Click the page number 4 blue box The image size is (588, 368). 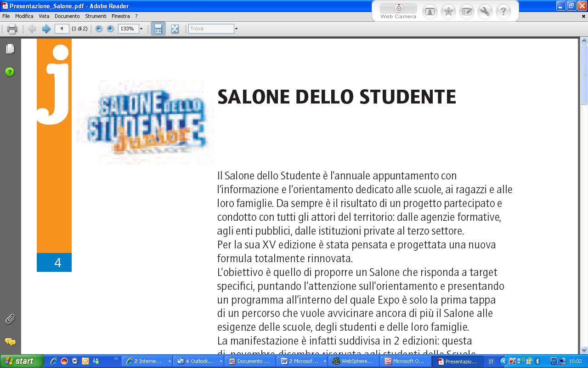(x=54, y=262)
